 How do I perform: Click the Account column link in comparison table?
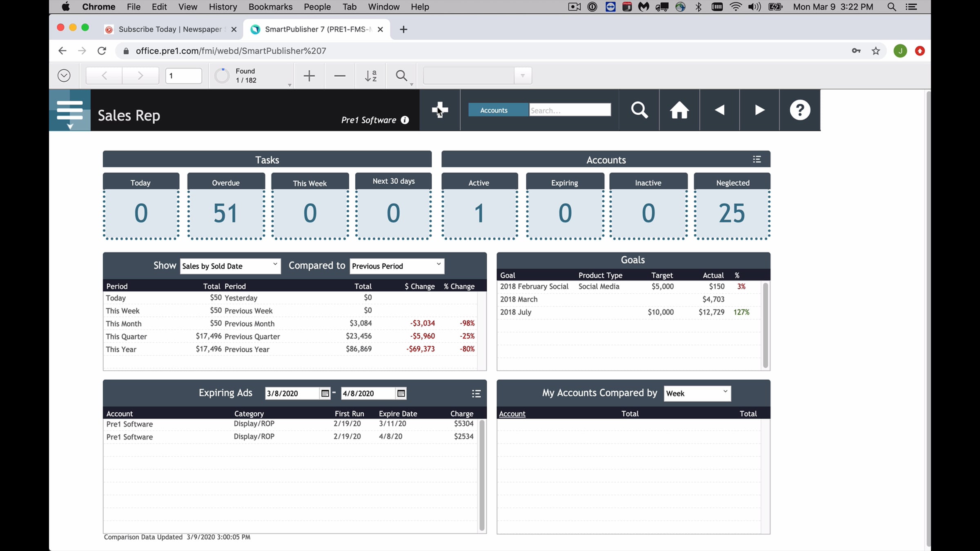pos(512,414)
